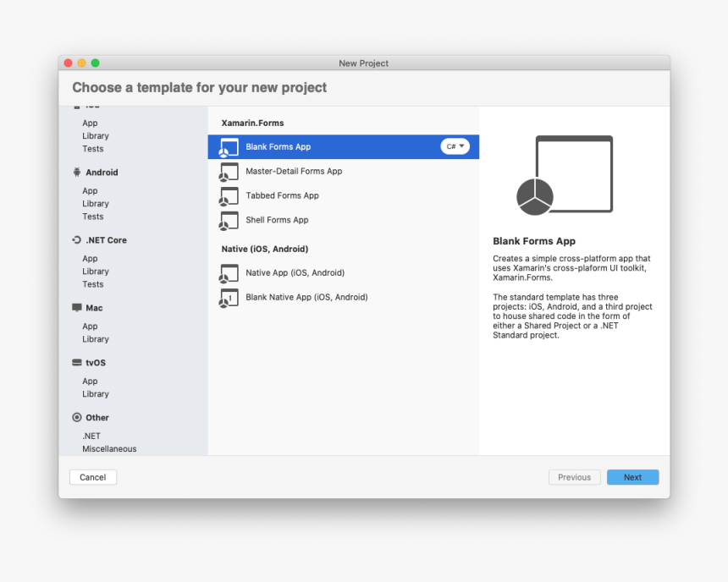
Task: Click the Mac platform icon in sidebar
Action: (x=78, y=307)
